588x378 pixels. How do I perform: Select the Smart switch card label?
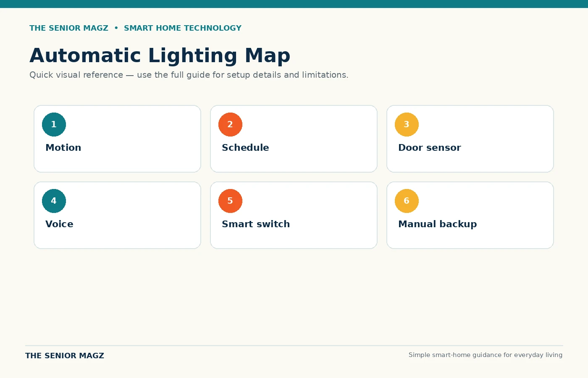tap(256, 224)
